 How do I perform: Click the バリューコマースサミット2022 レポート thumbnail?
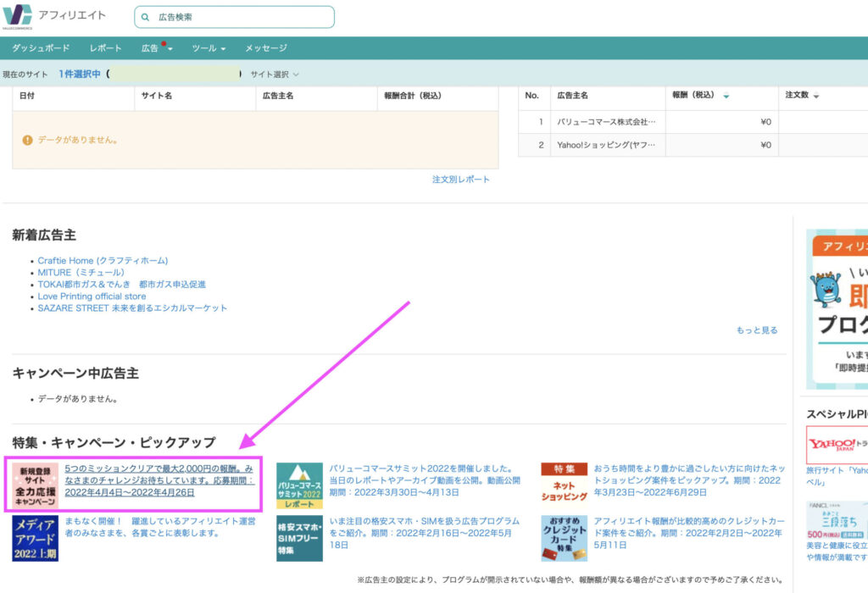click(x=299, y=486)
